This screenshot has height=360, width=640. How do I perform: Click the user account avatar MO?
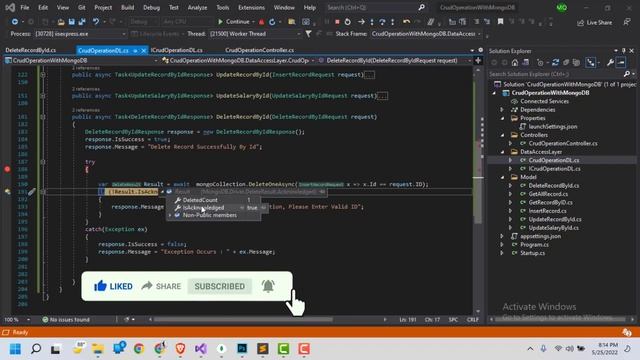click(562, 7)
